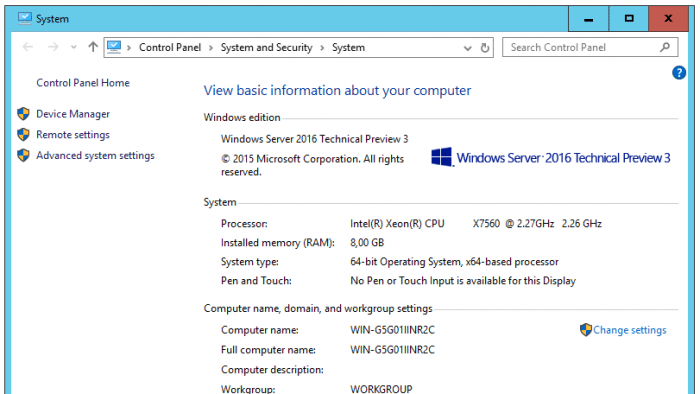The width and height of the screenshot is (700, 394).
Task: Select System and Security breadcrumb
Action: pos(267,47)
